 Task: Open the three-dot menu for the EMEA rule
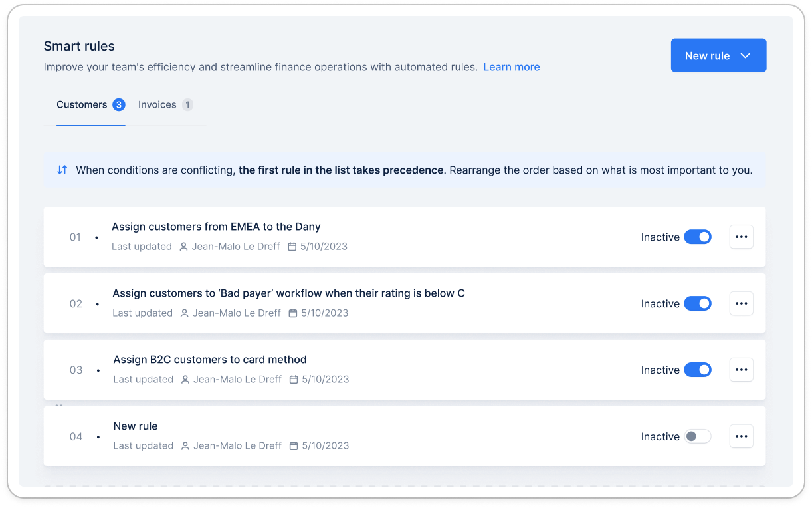pos(741,237)
